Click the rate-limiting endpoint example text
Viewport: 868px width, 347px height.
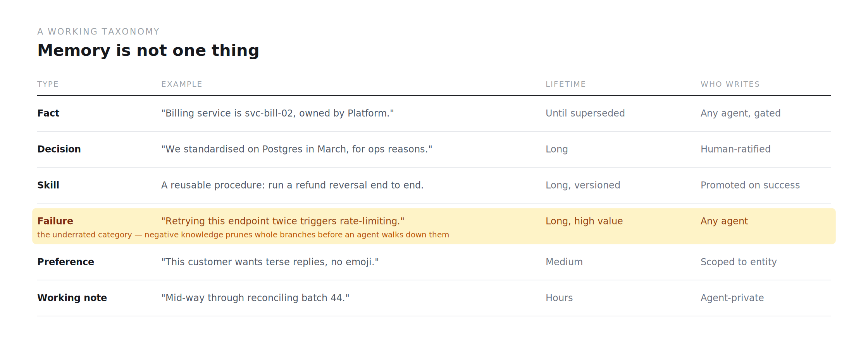(x=283, y=221)
